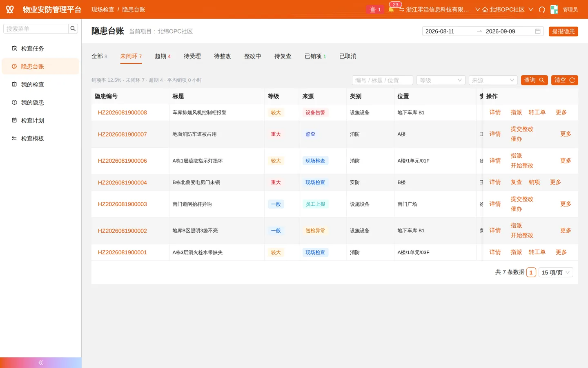The width and height of the screenshot is (588, 368).
Task: Open hazard number HZ2026081900001
Action: (x=122, y=252)
